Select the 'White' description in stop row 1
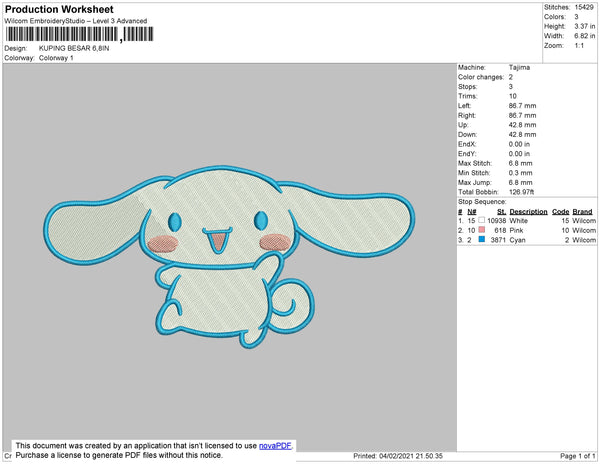 tap(518, 221)
